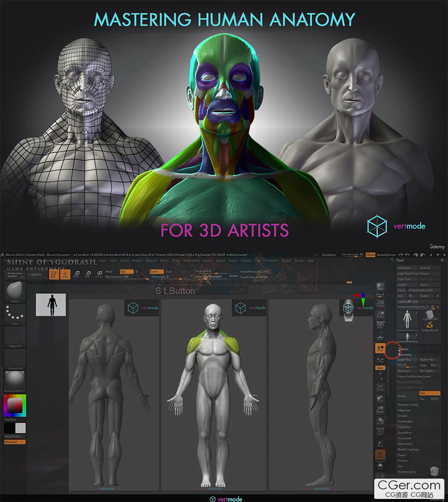Toggle the Floor grid button
This screenshot has width=448, height=502.
380,338
